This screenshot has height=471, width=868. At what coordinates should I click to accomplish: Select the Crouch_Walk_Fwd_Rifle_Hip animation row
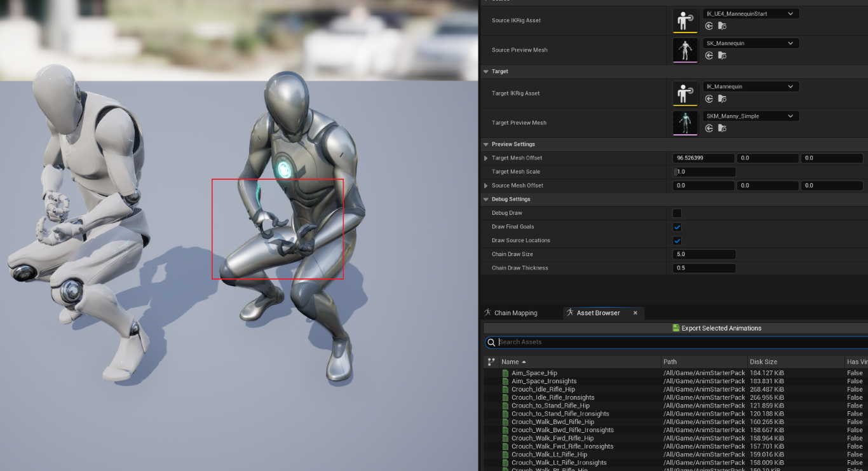click(675, 438)
